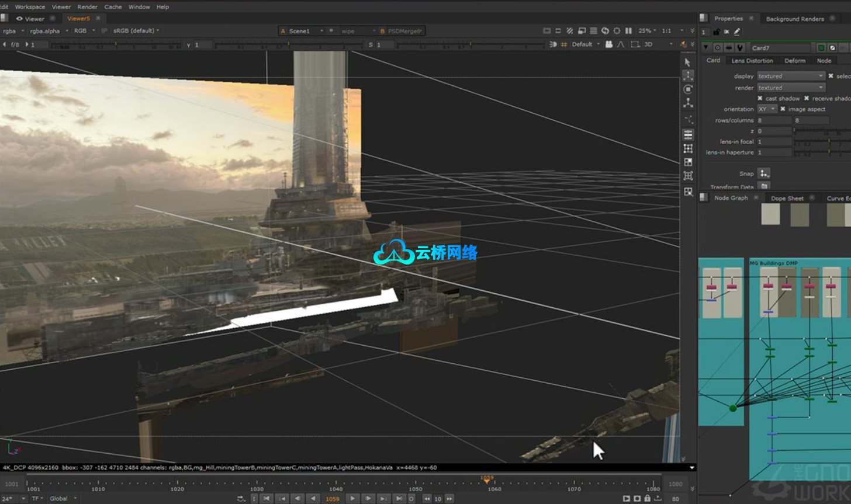Click the viewer refresh icon
This screenshot has width=851, height=504.
(605, 31)
